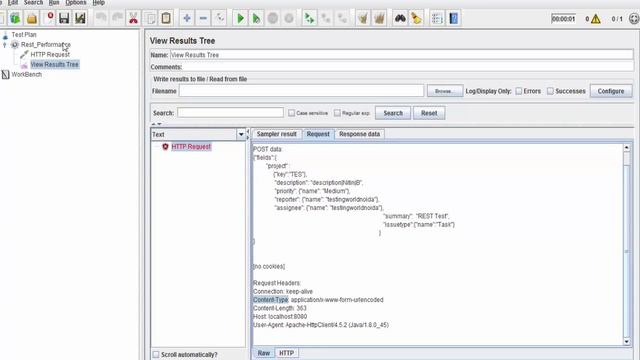This screenshot has height=360, width=640.
Task: Start the test with green play icon
Action: tap(240, 18)
